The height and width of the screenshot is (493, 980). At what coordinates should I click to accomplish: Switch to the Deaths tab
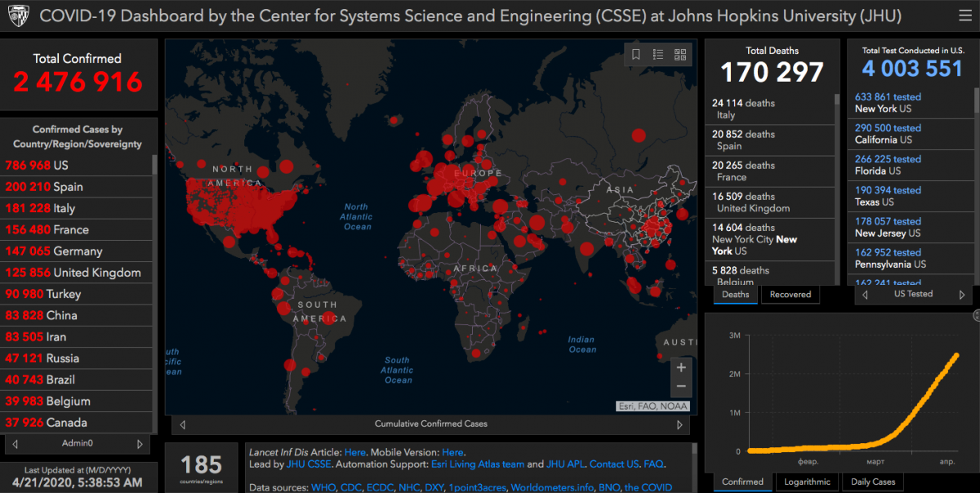pos(736,295)
